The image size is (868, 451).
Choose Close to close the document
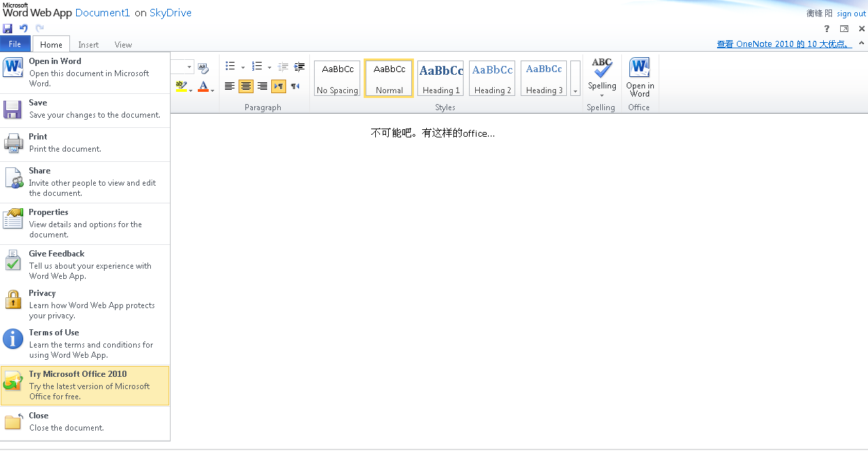pyautogui.click(x=85, y=422)
